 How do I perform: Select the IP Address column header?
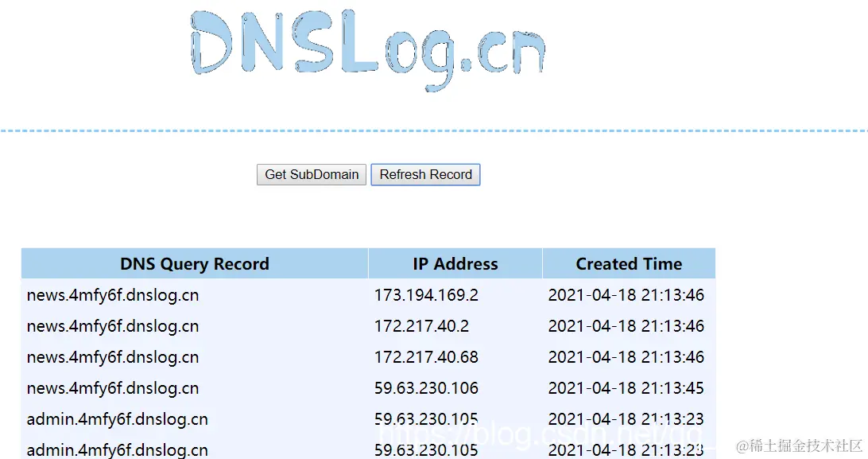click(455, 263)
